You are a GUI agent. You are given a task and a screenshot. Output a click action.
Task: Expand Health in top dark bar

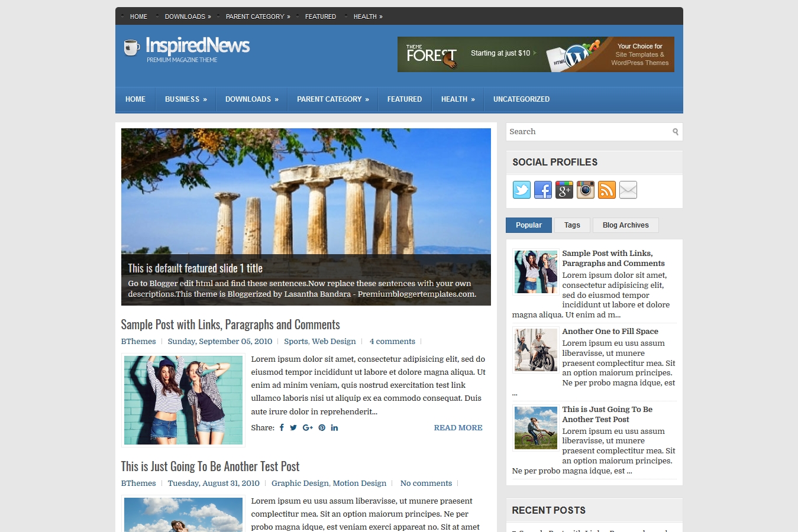click(x=368, y=17)
